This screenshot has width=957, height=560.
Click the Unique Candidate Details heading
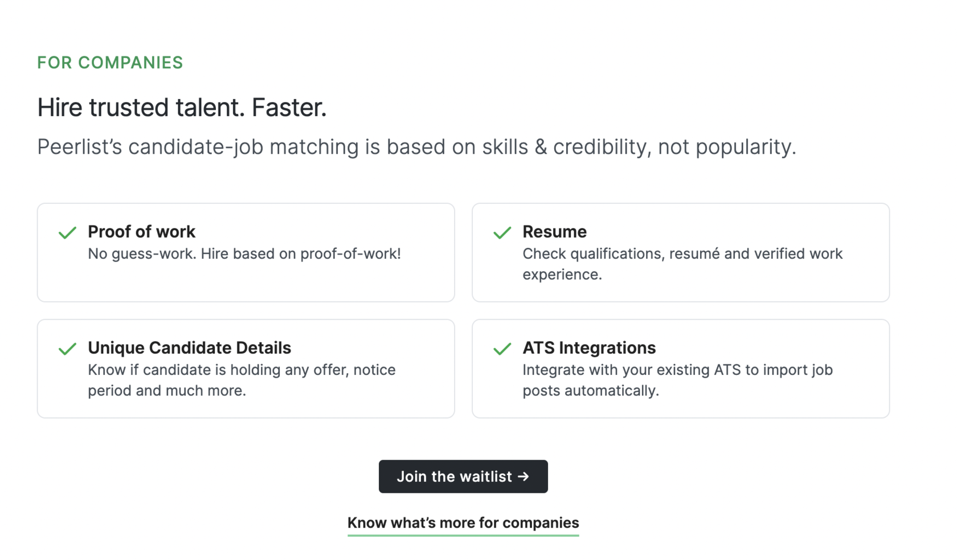[x=189, y=348]
